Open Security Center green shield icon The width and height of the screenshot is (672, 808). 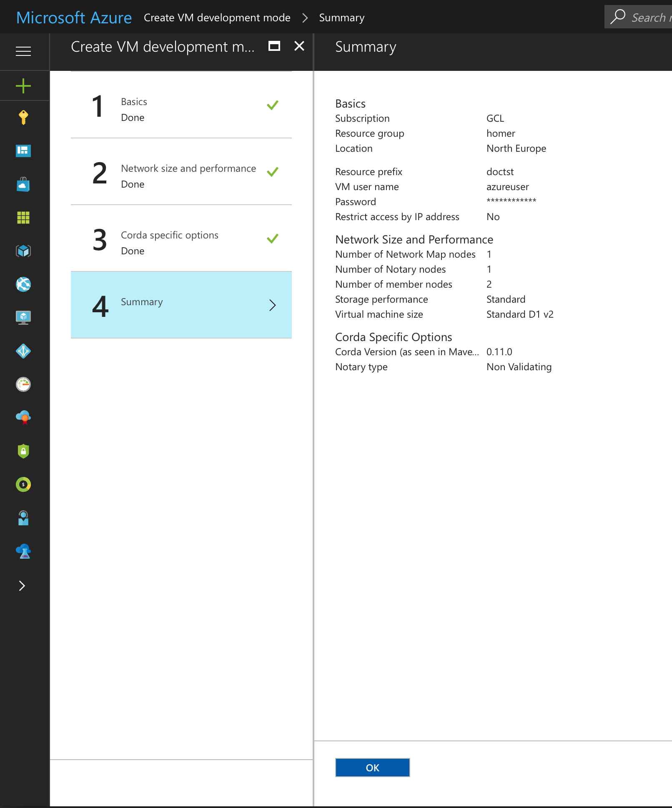[x=23, y=451]
